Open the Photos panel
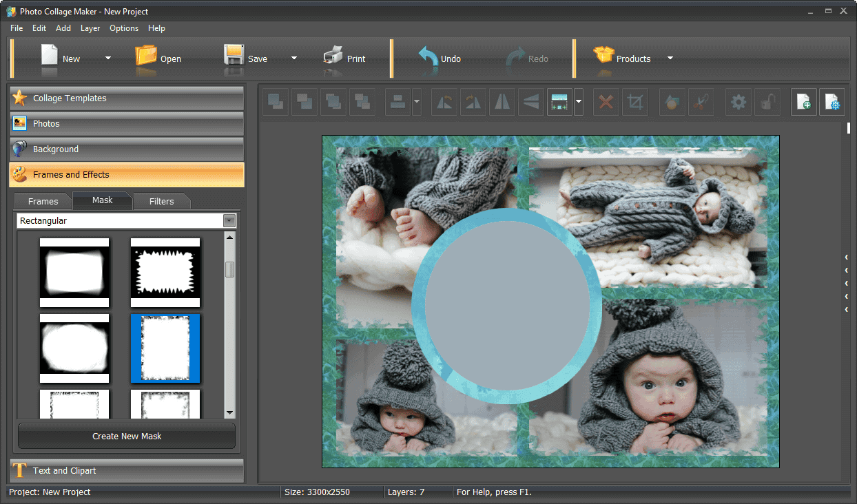Screen dimensions: 857x504 pyautogui.click(x=126, y=123)
